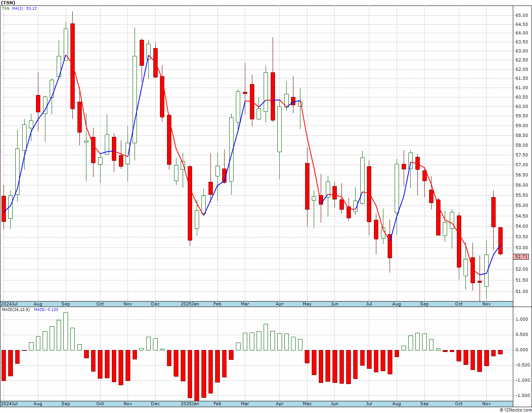Click the "63.00" price axis label

[521, 51]
